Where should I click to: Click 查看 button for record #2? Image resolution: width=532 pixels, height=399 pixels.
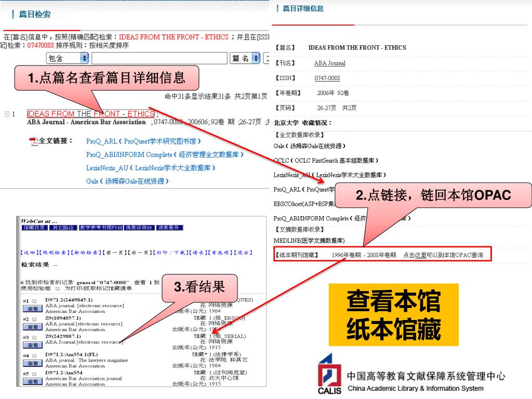point(33,327)
